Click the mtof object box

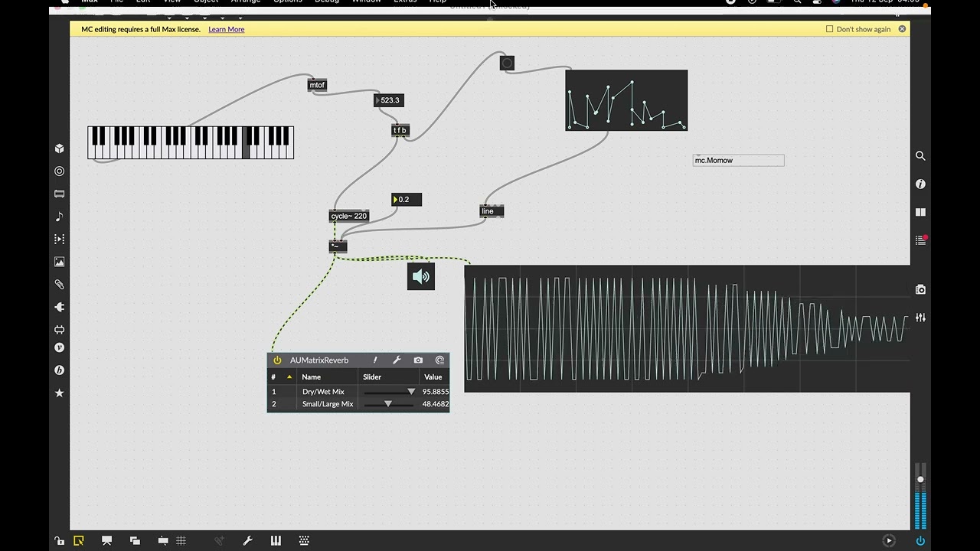[x=317, y=85]
